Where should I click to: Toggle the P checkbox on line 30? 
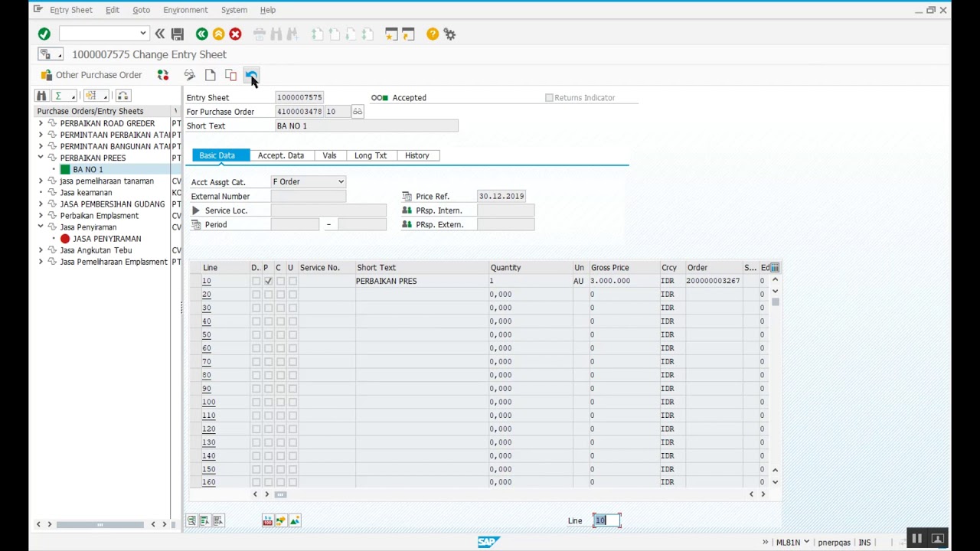pyautogui.click(x=268, y=308)
